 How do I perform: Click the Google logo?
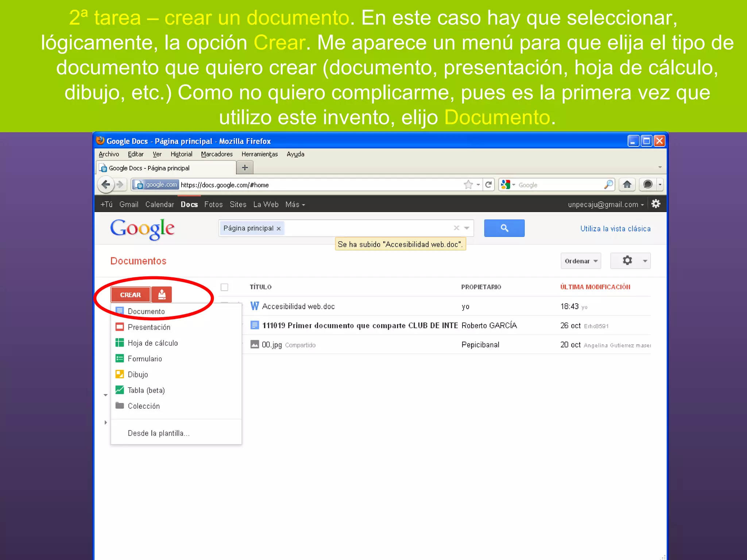(x=142, y=229)
